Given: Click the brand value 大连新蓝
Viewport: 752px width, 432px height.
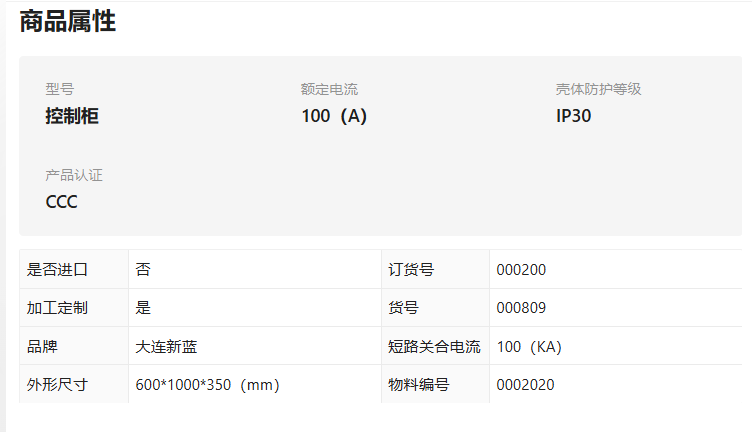Looking at the screenshot, I should tap(166, 347).
